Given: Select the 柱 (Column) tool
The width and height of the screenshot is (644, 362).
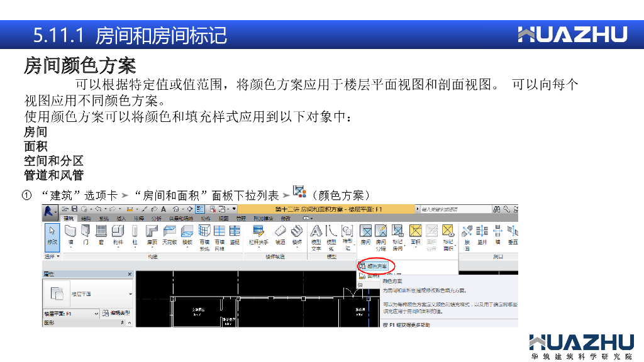Looking at the screenshot, I should pyautogui.click(x=135, y=236).
